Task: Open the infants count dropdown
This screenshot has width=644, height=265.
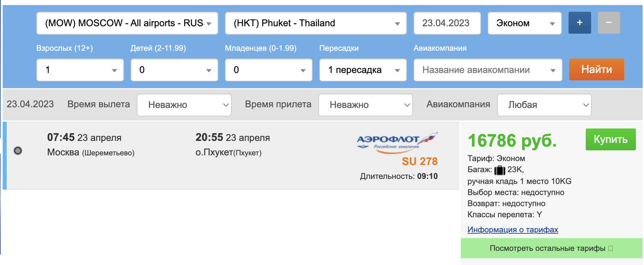Action: pos(268,70)
